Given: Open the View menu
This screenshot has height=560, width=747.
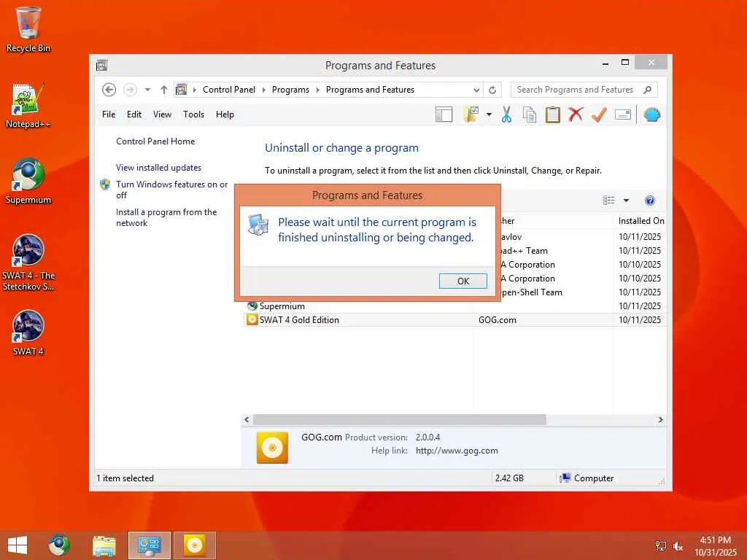Looking at the screenshot, I should point(162,114).
